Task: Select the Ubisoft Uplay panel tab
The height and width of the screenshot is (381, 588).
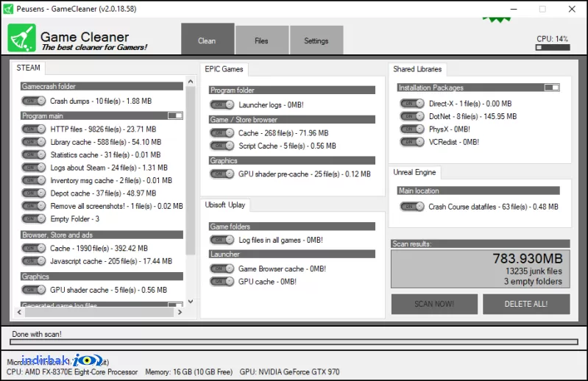Action: click(x=225, y=205)
